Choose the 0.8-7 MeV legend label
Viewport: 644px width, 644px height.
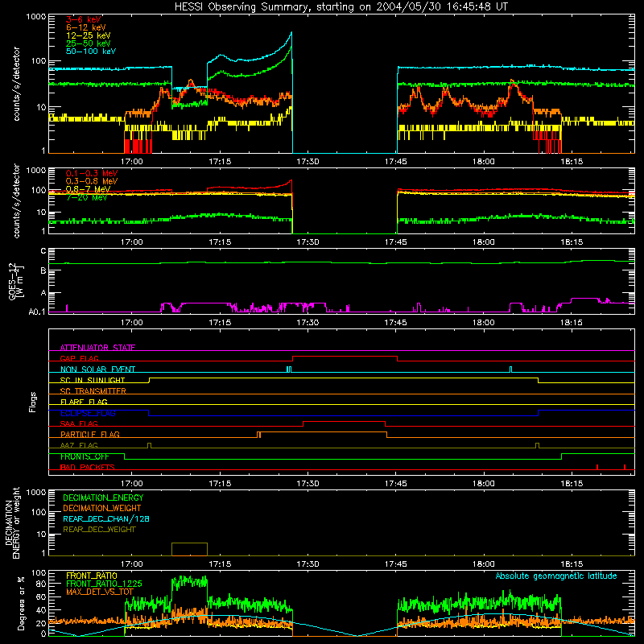89,189
